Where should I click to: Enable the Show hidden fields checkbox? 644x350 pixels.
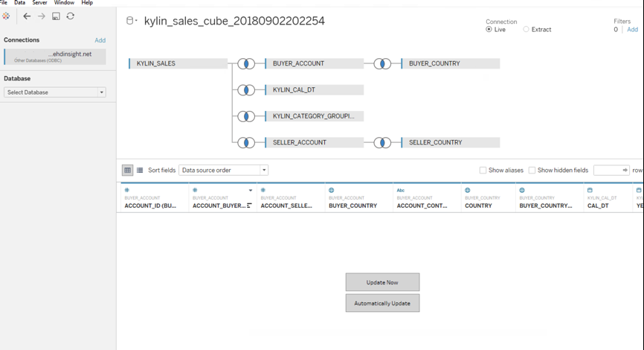[x=532, y=170]
